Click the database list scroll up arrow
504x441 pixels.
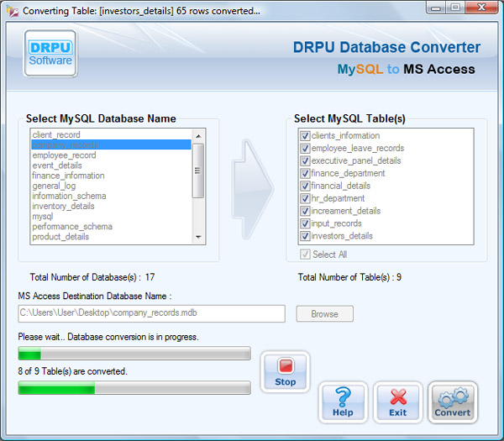point(198,136)
